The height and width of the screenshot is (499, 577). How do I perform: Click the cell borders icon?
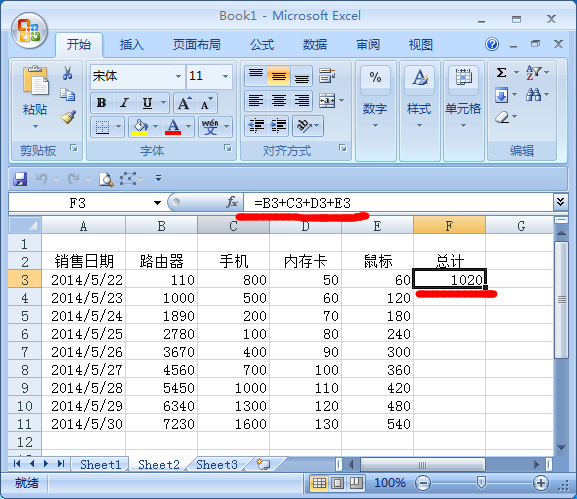pos(102,127)
